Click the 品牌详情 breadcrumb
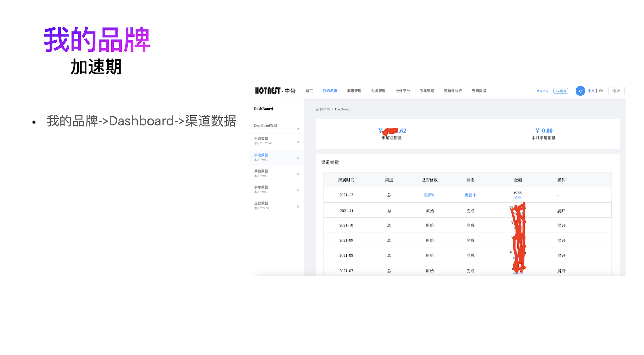This screenshot has width=644, height=355. click(x=323, y=109)
